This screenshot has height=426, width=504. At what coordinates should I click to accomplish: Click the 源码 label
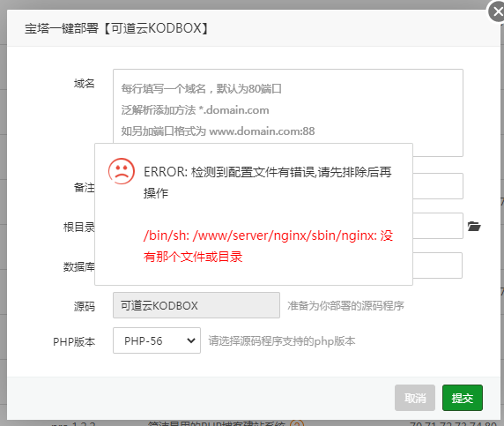click(x=85, y=306)
